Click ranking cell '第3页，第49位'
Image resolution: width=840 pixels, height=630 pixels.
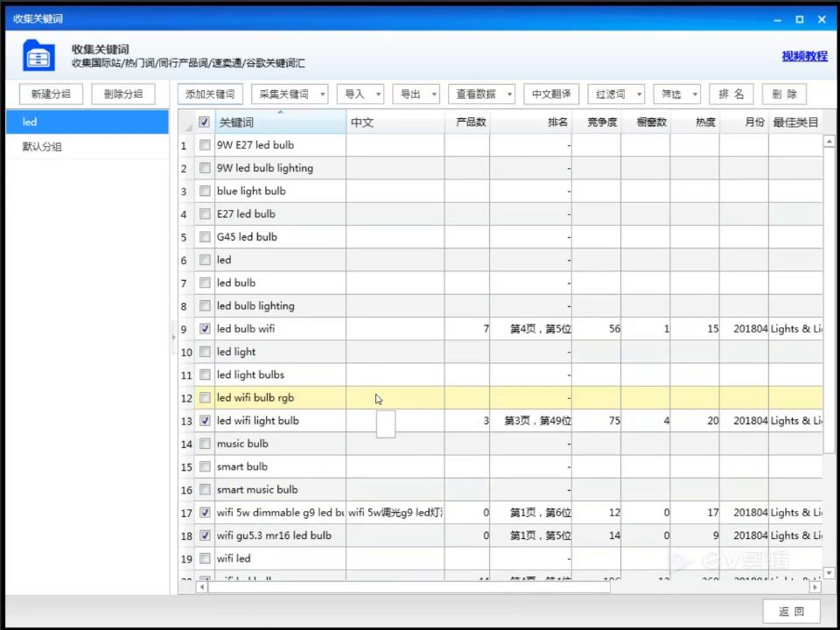(x=531, y=421)
